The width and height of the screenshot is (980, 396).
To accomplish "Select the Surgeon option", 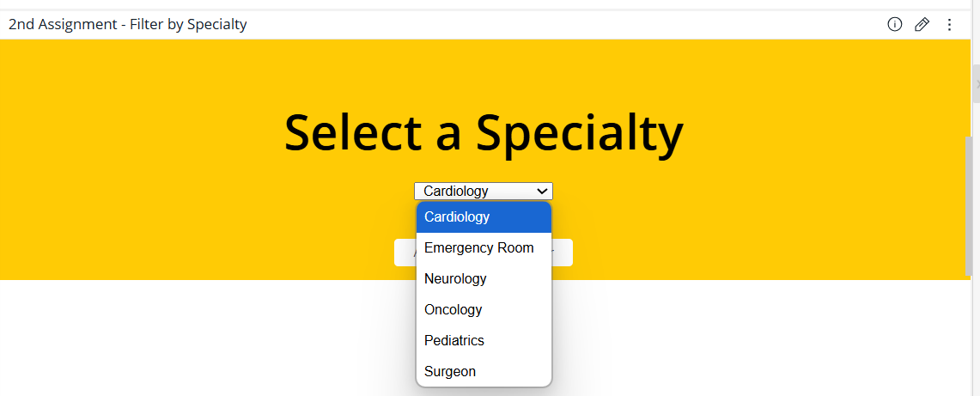I will [x=484, y=372].
